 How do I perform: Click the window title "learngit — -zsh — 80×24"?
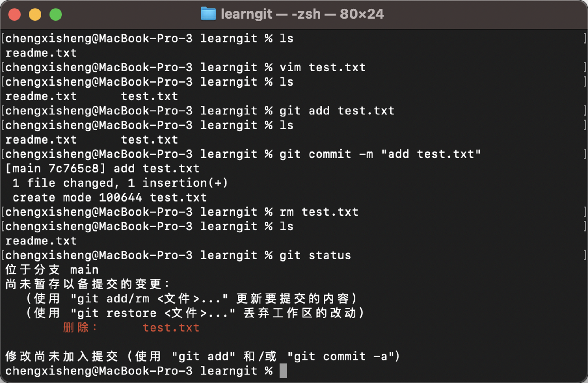point(302,14)
